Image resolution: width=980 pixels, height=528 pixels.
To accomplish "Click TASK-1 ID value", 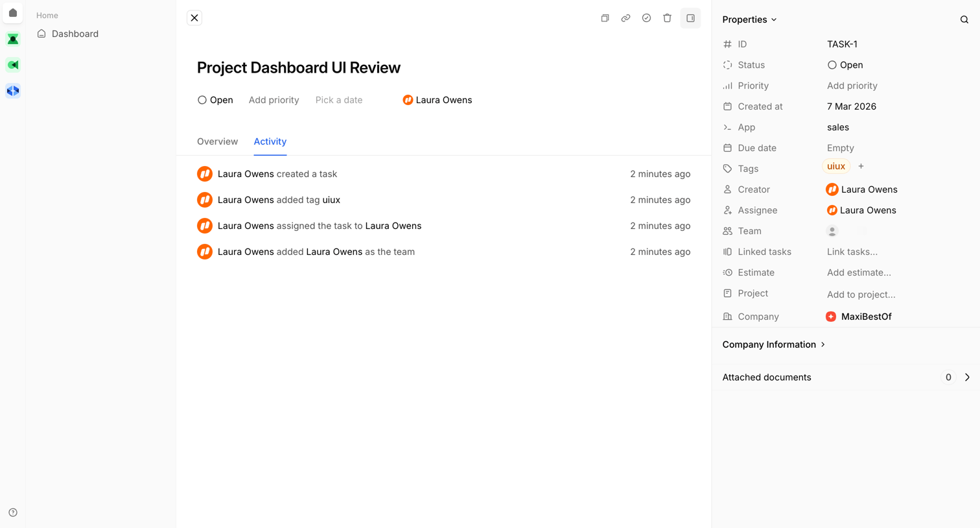I will point(842,44).
